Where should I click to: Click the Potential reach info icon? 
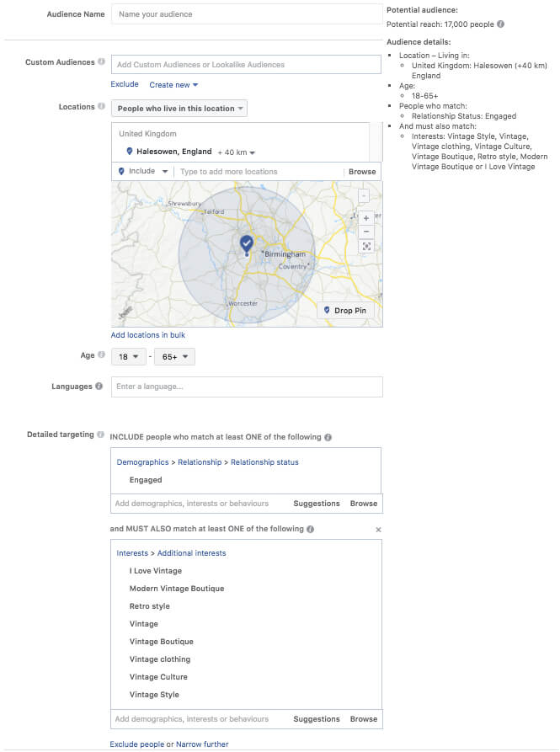[x=500, y=24]
